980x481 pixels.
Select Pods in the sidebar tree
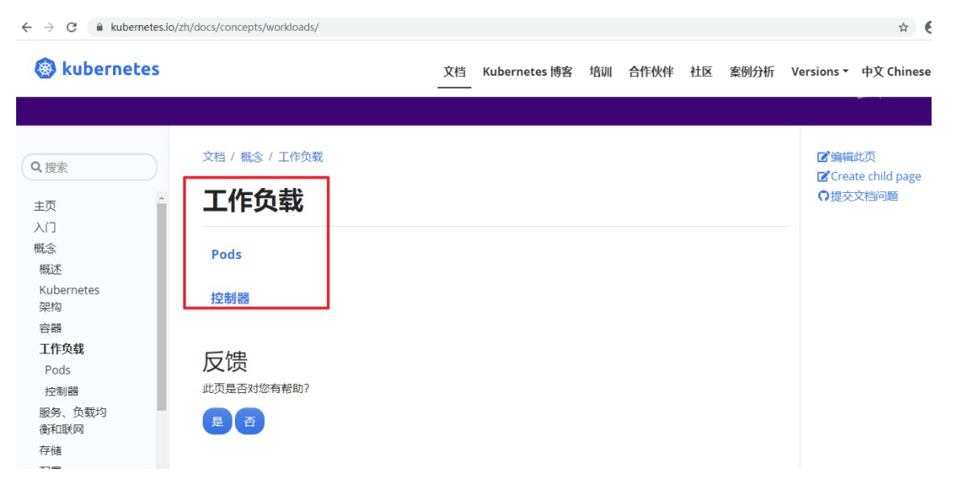pos(57,370)
